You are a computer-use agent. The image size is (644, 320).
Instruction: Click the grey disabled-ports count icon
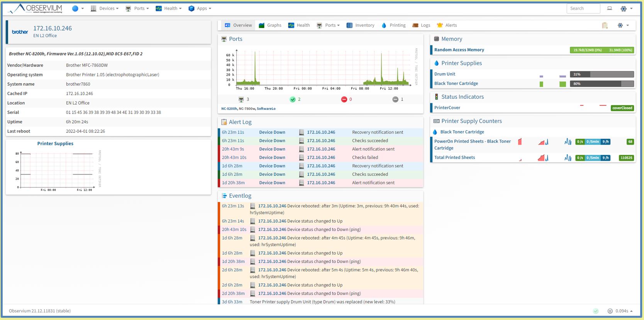(x=395, y=99)
